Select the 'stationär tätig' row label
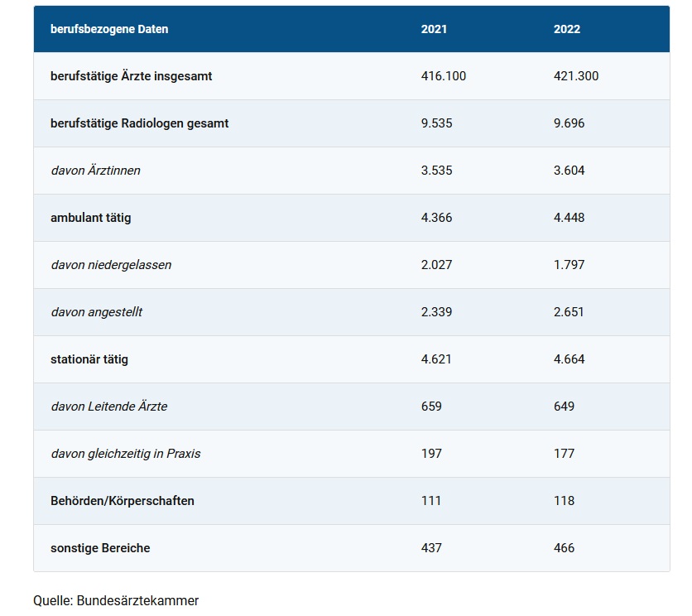The image size is (692, 616). (89, 359)
